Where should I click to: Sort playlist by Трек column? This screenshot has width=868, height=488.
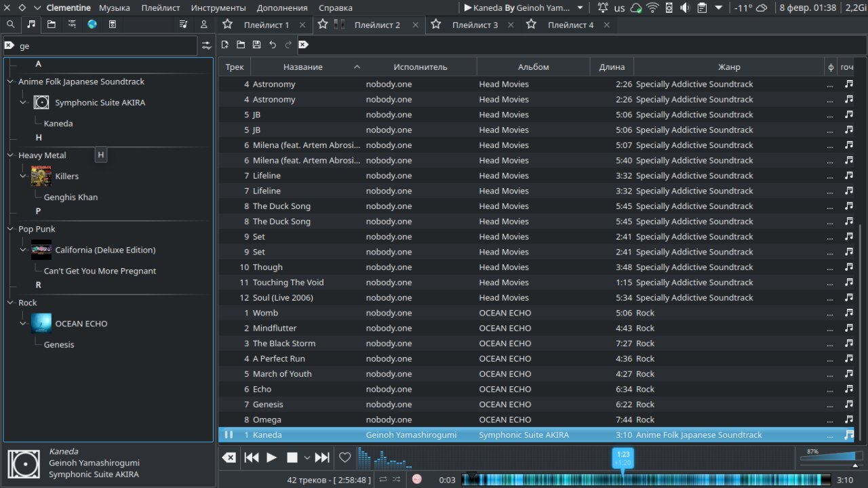235,67
